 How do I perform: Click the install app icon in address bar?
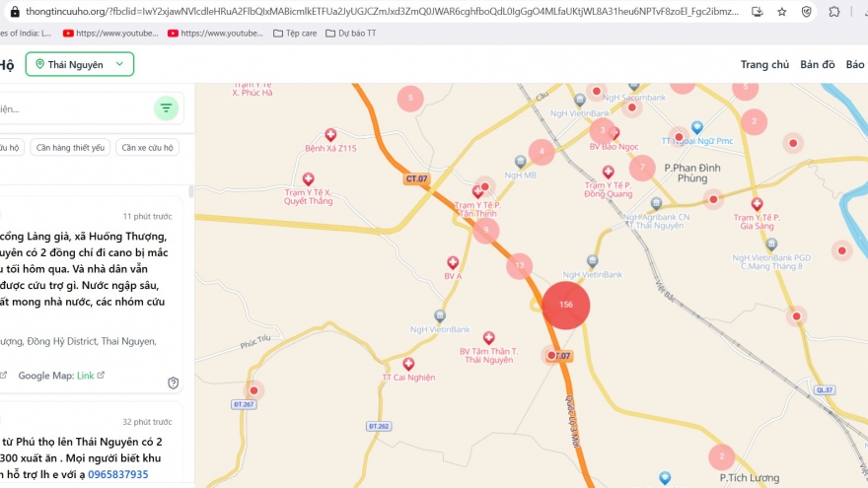[757, 12]
